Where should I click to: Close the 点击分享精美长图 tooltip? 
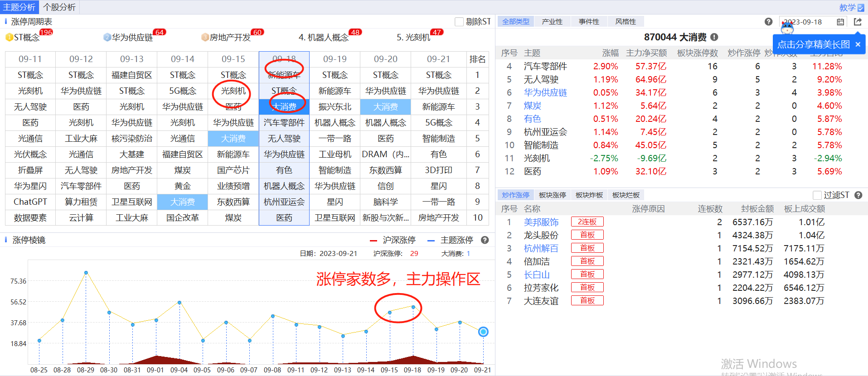tap(858, 44)
